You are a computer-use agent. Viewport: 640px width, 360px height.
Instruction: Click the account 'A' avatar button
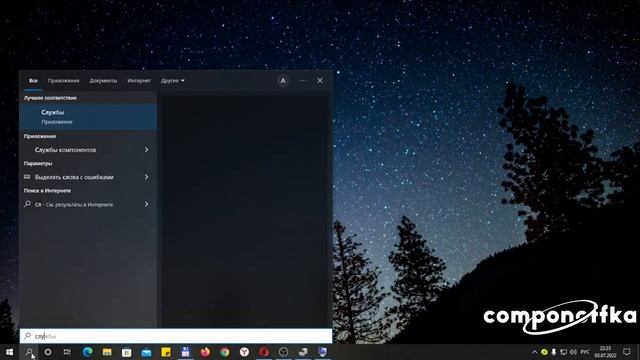point(283,81)
